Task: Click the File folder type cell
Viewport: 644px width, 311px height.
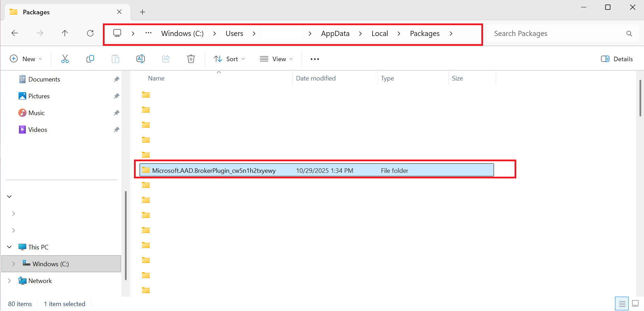Action: [x=395, y=171]
